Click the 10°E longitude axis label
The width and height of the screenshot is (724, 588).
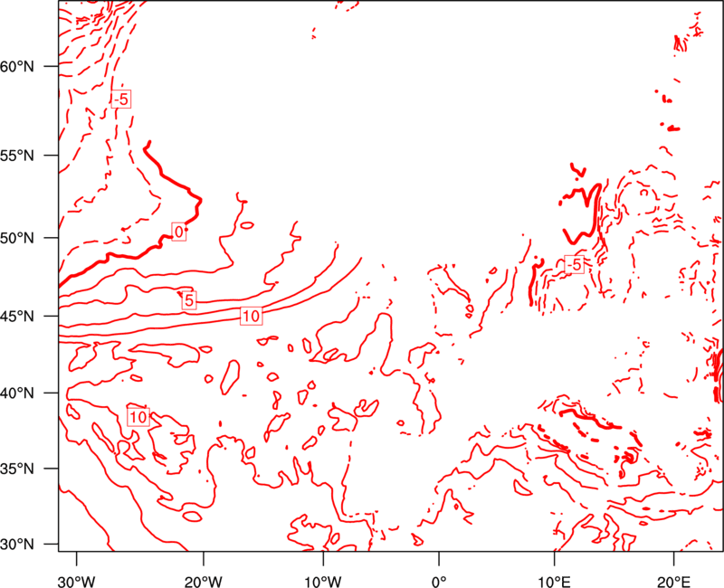(554, 581)
